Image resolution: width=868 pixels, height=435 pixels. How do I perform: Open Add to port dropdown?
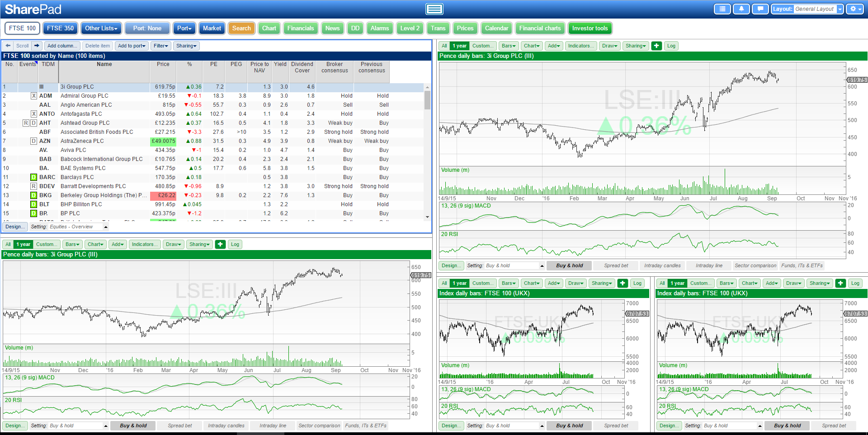132,46
